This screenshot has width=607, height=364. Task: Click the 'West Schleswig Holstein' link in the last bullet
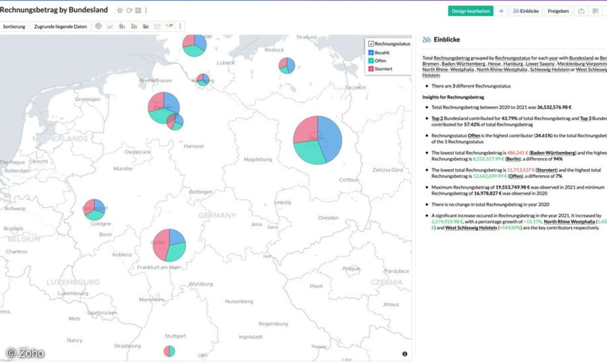471,227
